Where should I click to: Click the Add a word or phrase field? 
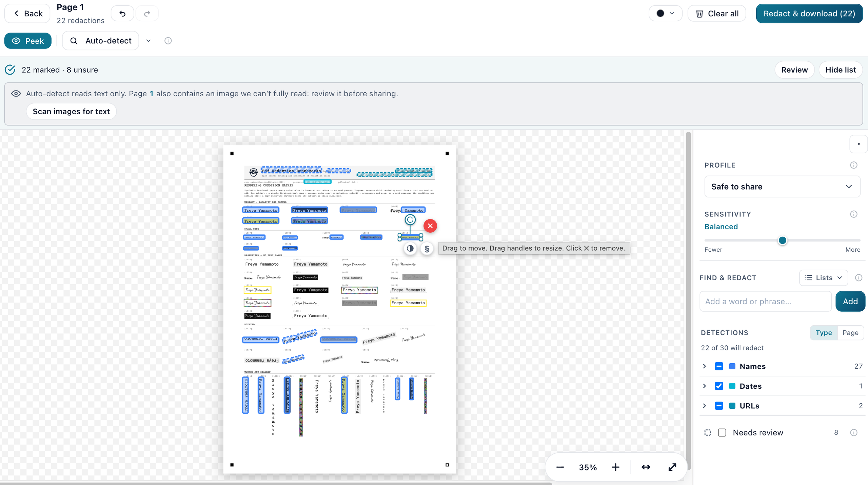(x=765, y=301)
